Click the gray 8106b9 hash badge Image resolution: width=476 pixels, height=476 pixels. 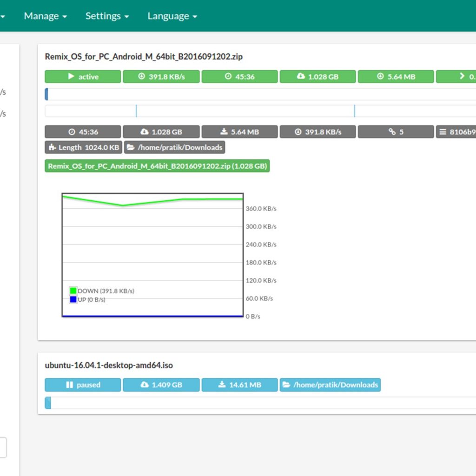click(456, 132)
